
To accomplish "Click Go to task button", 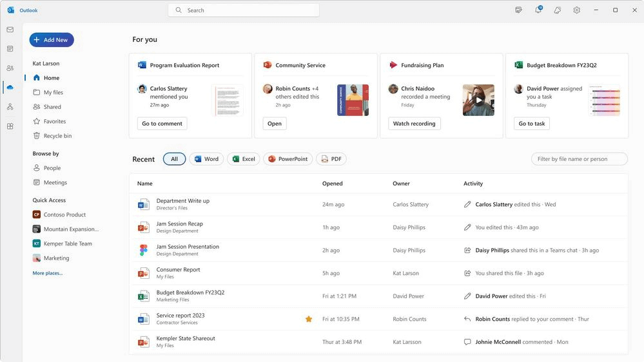I will pos(531,124).
